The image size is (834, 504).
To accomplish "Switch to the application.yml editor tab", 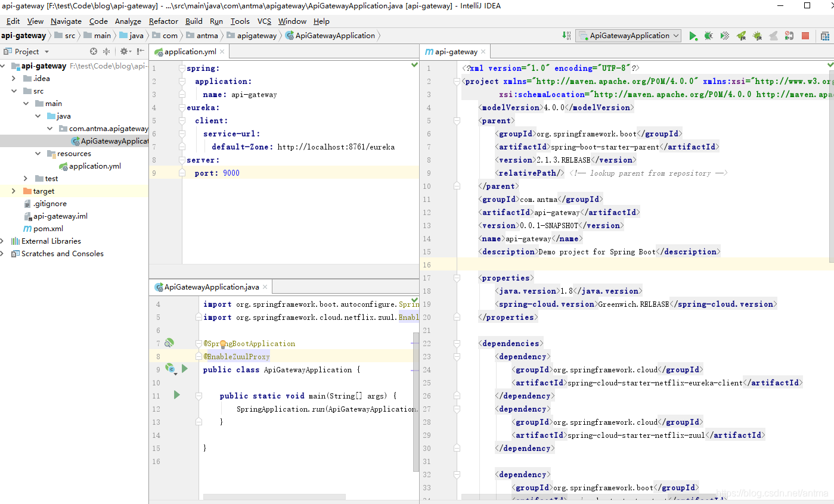I will pyautogui.click(x=189, y=52).
